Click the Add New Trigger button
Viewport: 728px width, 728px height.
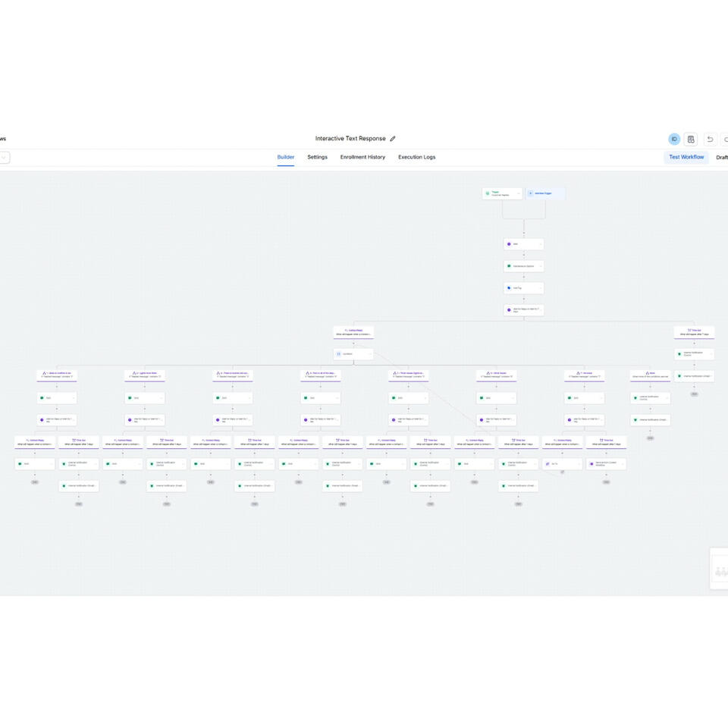coord(544,193)
